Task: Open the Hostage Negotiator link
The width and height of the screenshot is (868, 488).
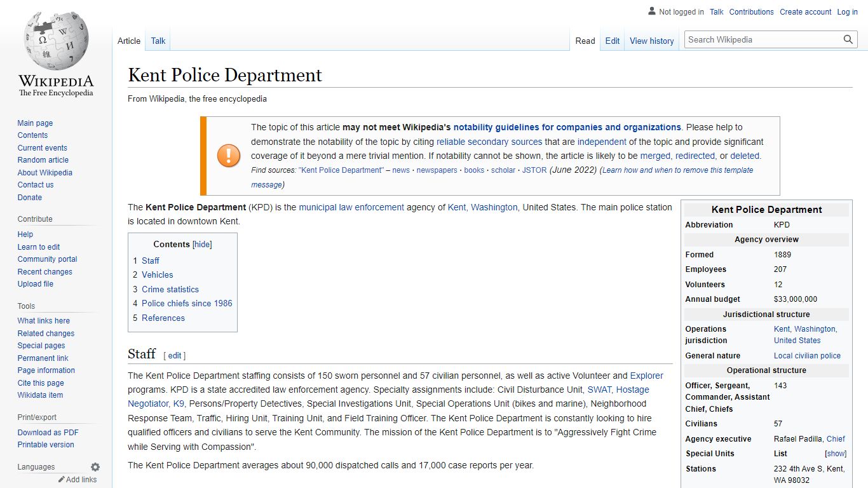Action: pyautogui.click(x=633, y=390)
